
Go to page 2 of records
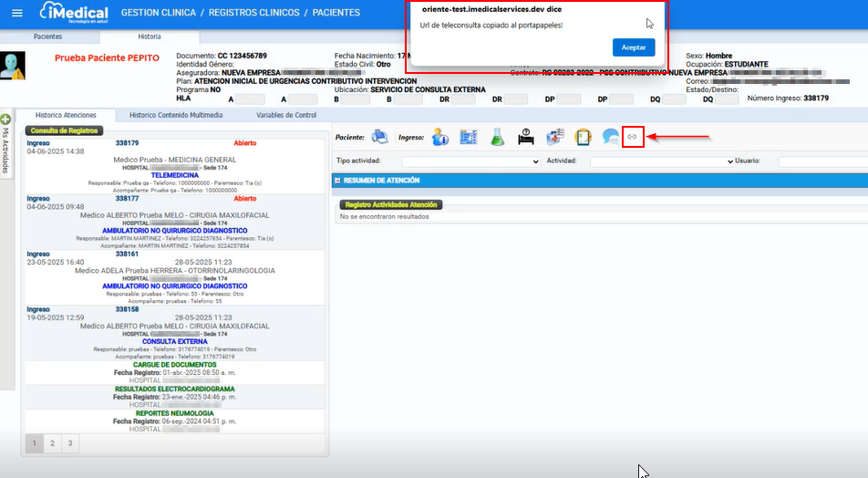click(52, 443)
